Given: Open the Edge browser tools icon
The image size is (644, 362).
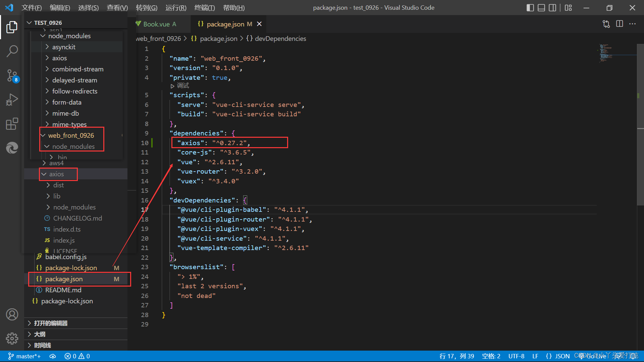Looking at the screenshot, I should (12, 148).
